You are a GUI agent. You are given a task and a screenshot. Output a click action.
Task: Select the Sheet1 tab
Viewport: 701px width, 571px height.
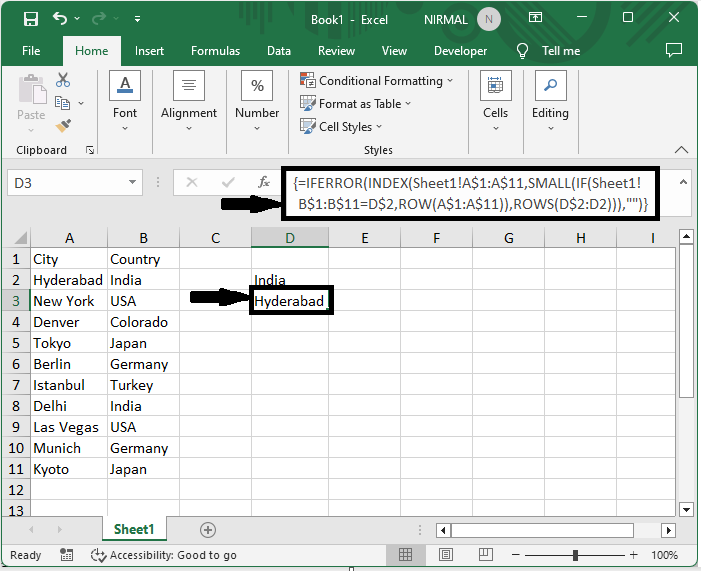[x=134, y=529]
